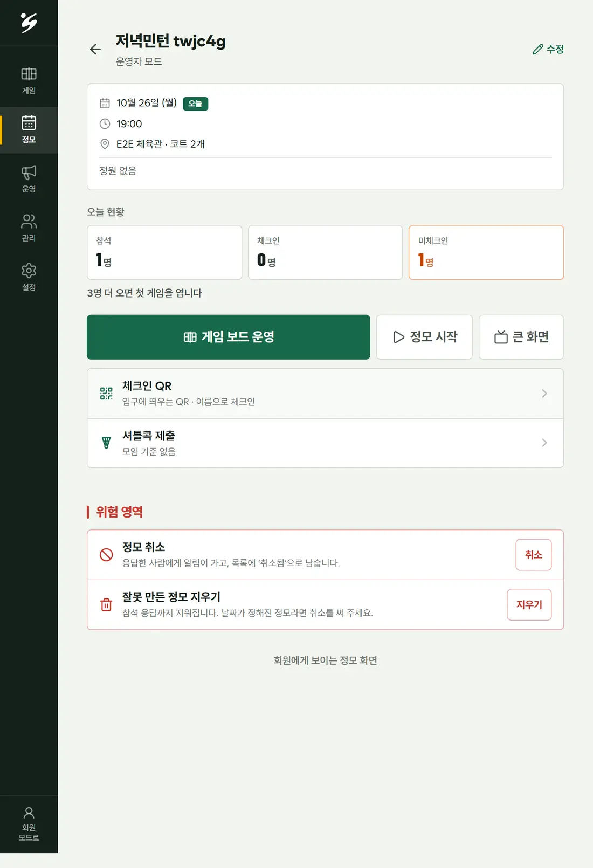Screen dimensions: 593x868
Task: Go to the 관리 sidebar section
Action: (x=29, y=228)
